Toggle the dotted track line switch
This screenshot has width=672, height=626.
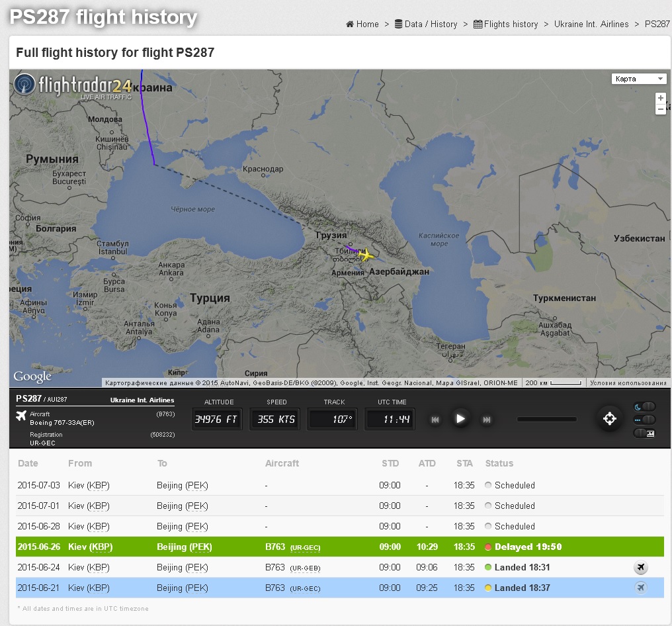click(x=645, y=420)
